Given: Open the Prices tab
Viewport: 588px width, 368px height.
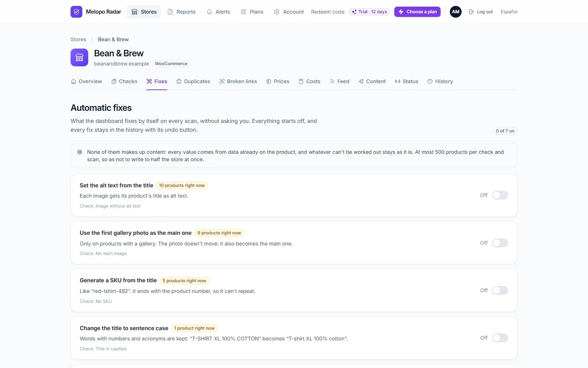Looking at the screenshot, I should (x=278, y=81).
